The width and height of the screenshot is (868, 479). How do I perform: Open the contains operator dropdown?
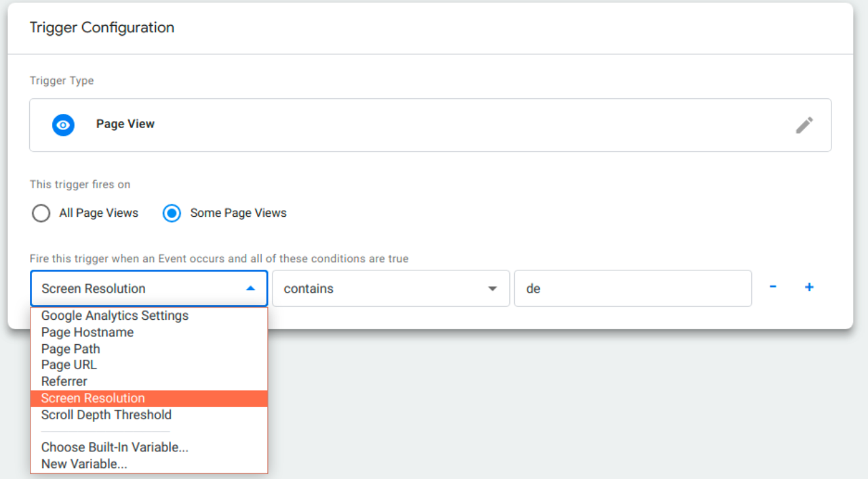391,289
